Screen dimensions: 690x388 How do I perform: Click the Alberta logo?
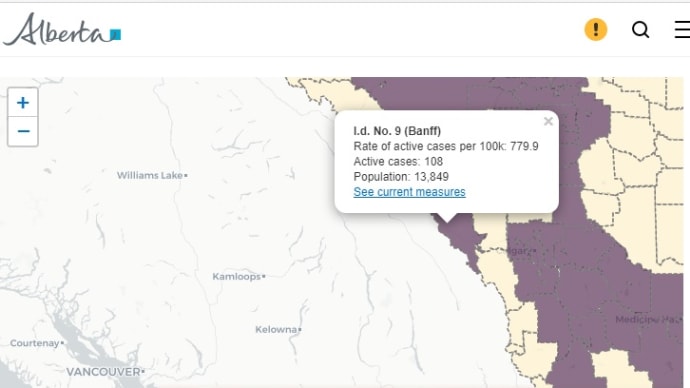(62, 29)
